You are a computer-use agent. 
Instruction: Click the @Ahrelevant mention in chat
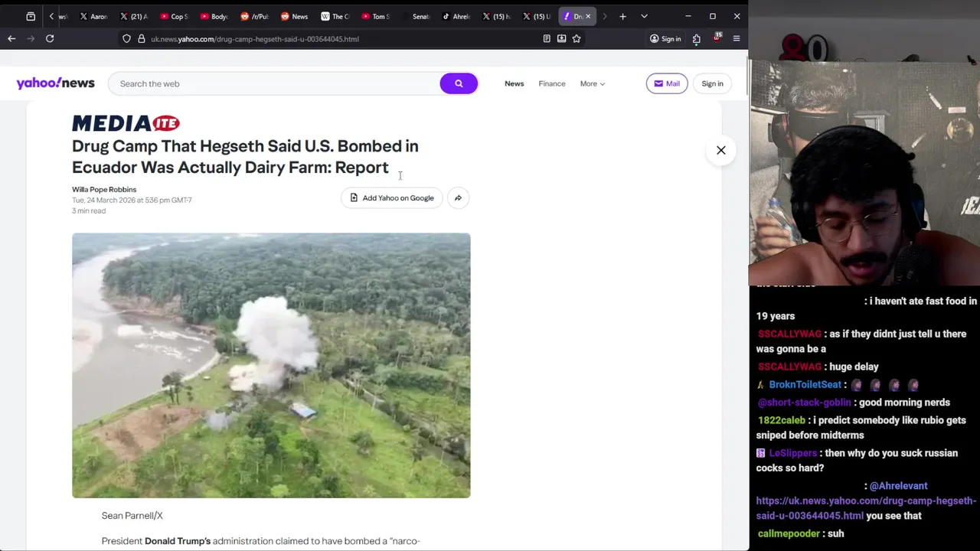click(x=898, y=486)
